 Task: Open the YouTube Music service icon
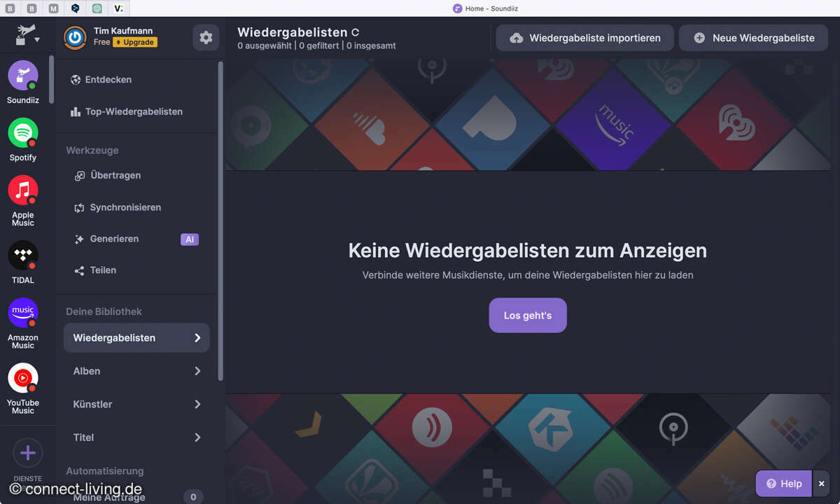coord(23,378)
